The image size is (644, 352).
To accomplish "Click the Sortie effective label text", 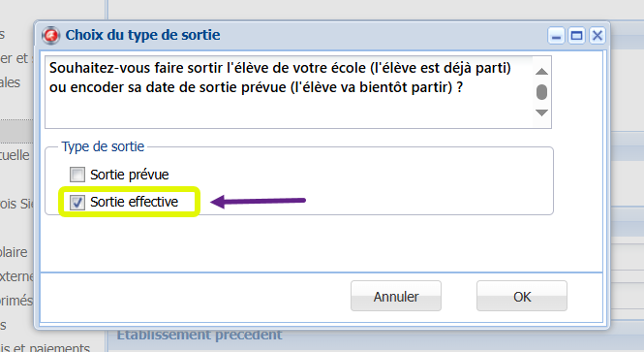I will click(135, 202).
